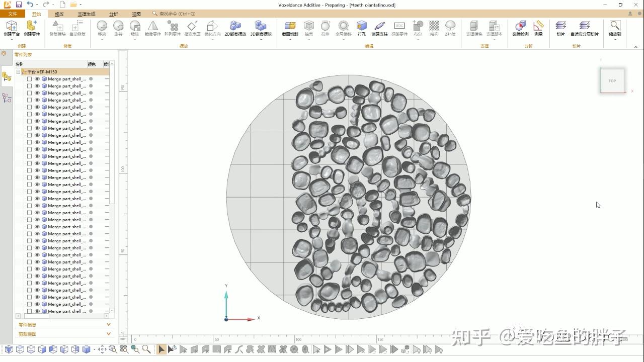Launch the 3D嵌套摆放 nesting tool
The width and height of the screenshot is (644, 362).
click(261, 29)
